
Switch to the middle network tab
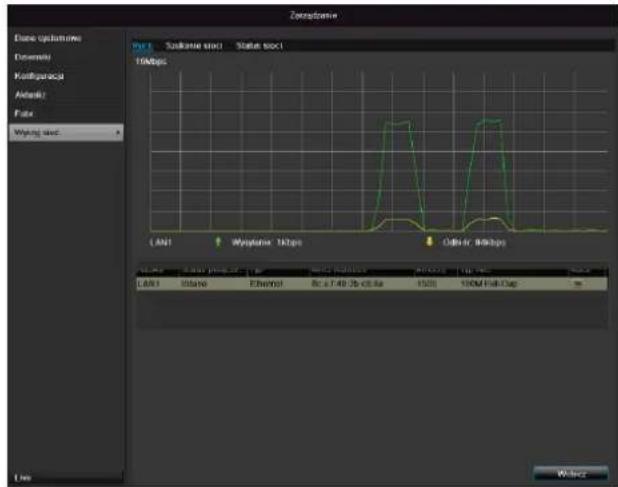pos(194,46)
